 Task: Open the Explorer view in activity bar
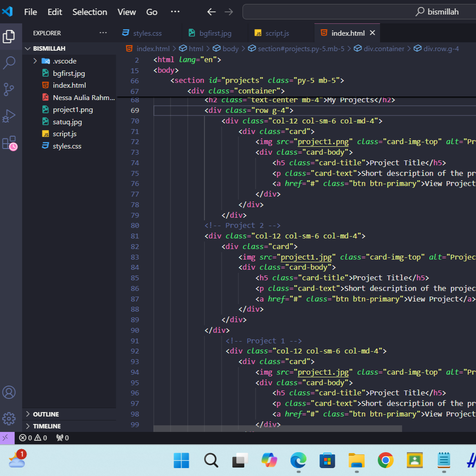tap(9, 37)
